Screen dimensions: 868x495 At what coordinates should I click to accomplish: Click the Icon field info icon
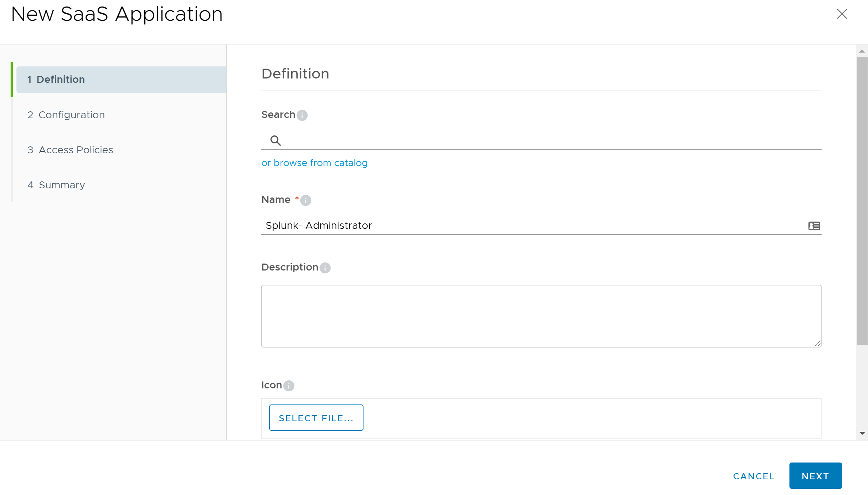(x=289, y=386)
